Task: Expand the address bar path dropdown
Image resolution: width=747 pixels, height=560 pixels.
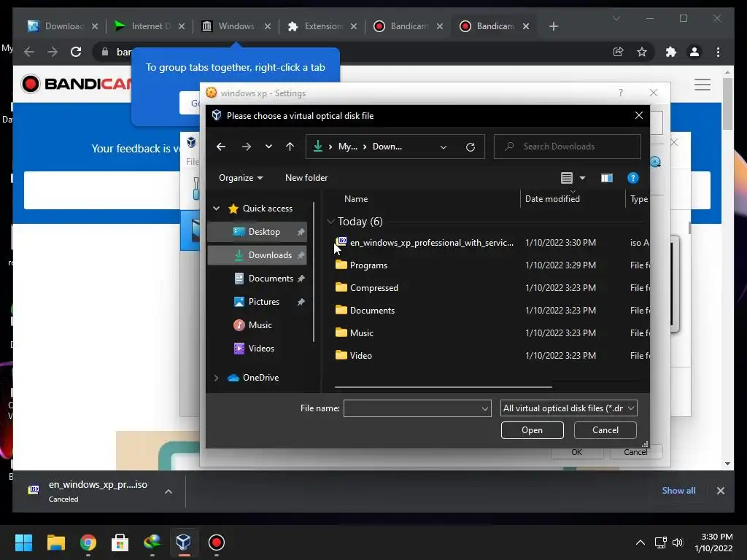Action: point(444,147)
